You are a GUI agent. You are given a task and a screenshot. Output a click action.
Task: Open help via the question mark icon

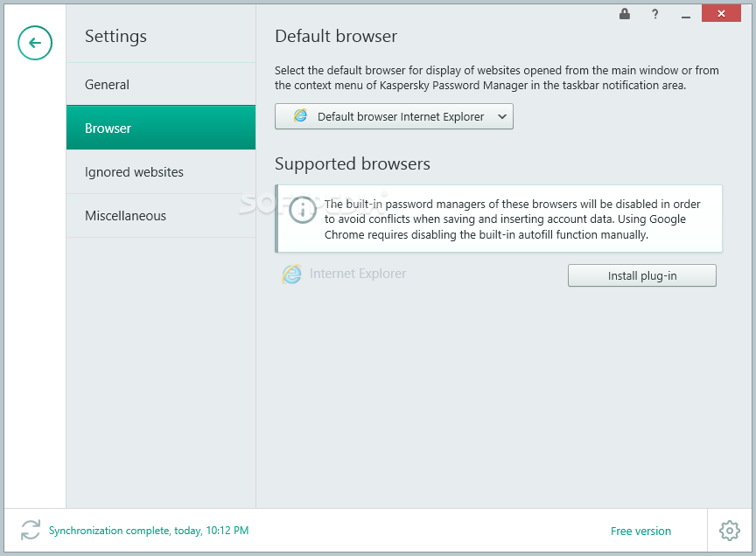[x=654, y=14]
